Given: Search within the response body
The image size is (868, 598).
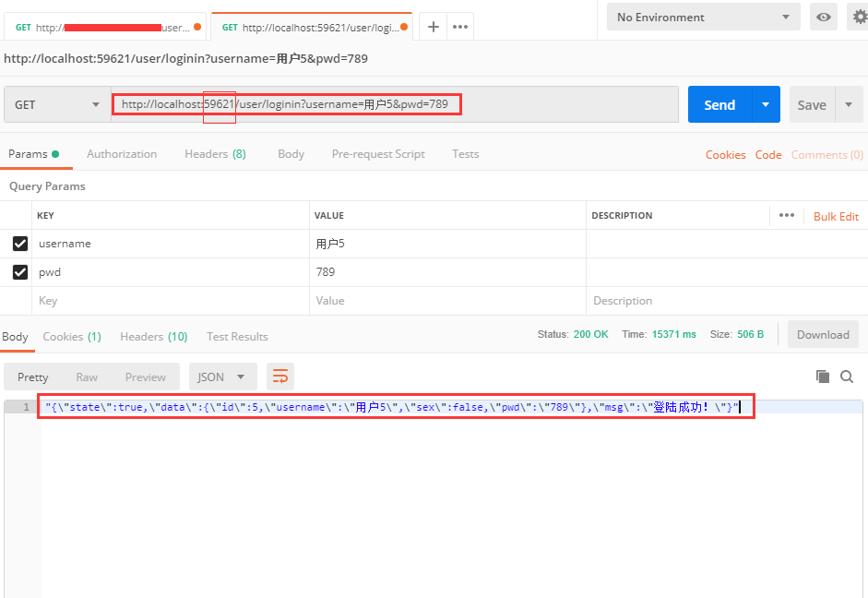Looking at the screenshot, I should pos(847,377).
